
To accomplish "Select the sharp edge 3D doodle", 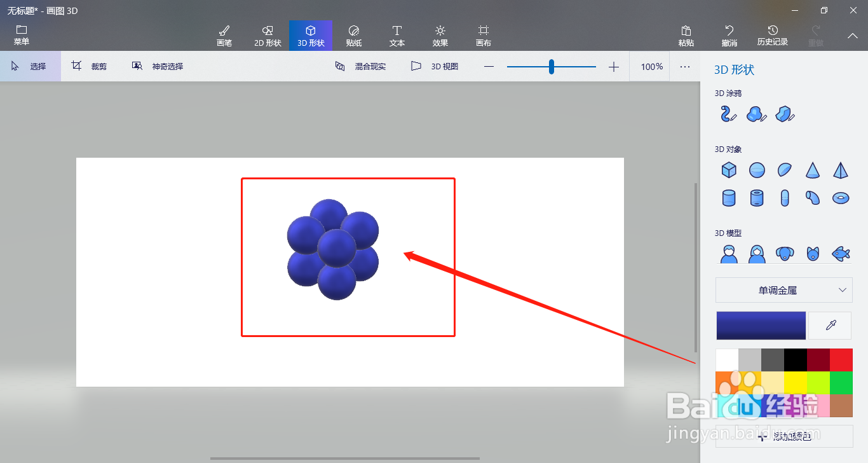I will (x=785, y=114).
